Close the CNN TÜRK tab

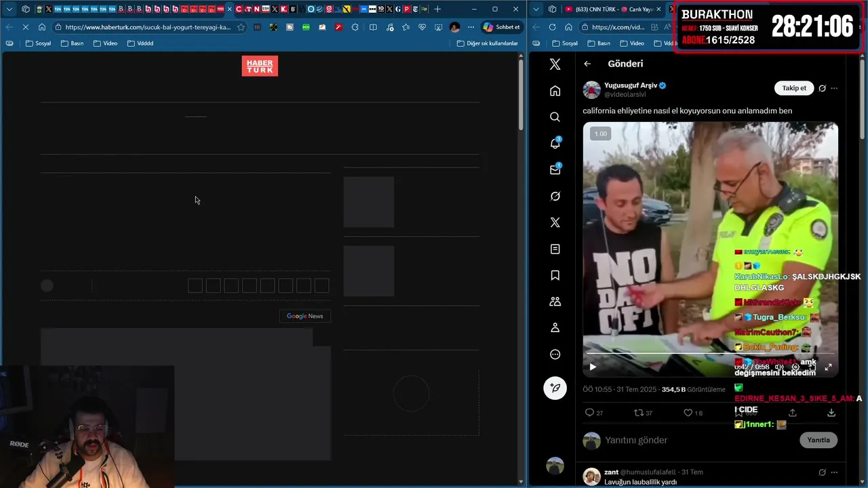658,9
